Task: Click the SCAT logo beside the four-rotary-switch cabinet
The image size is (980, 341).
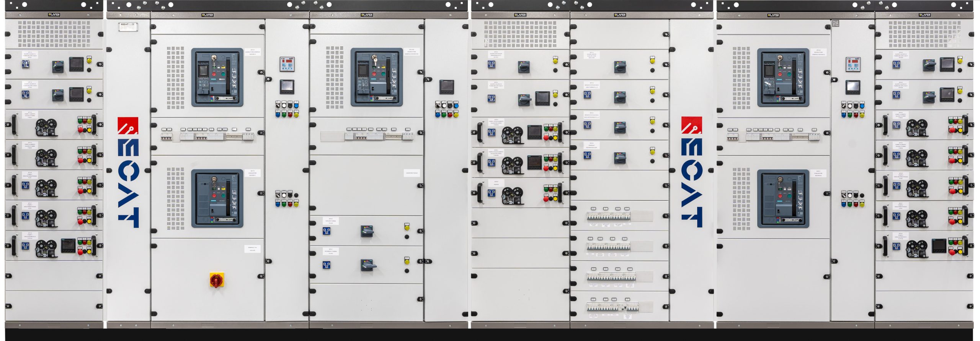Action: pyautogui.click(x=692, y=172)
